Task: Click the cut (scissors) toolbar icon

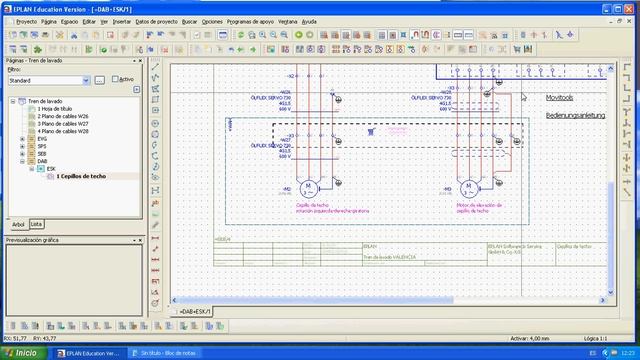Action: (x=74, y=35)
